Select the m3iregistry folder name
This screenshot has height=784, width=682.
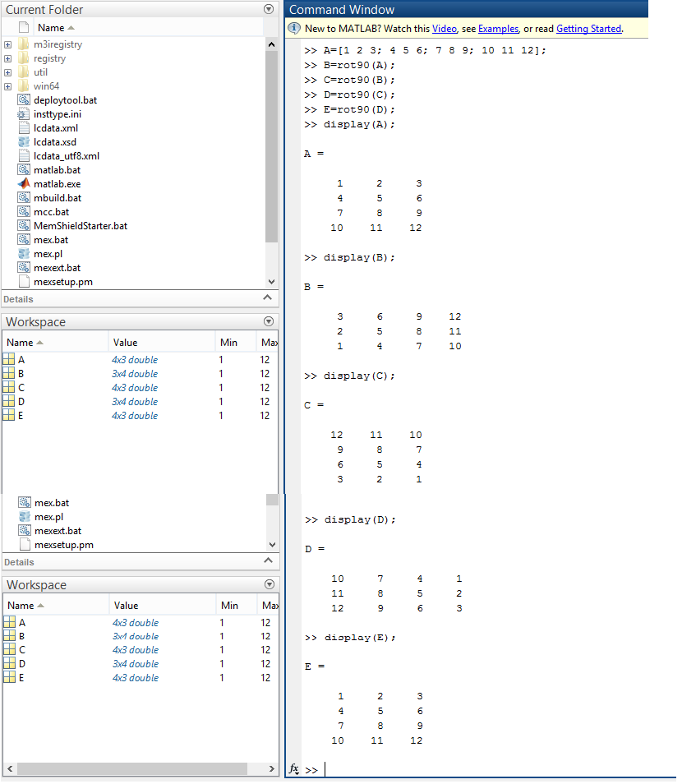pos(58,44)
